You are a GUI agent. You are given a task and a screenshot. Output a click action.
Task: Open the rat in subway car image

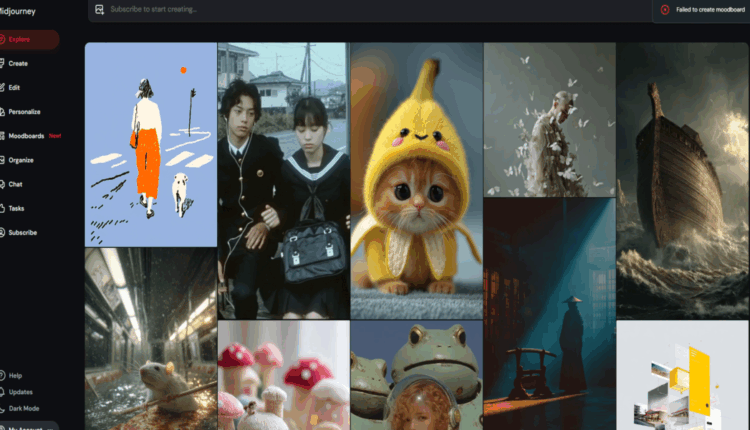[x=150, y=338]
